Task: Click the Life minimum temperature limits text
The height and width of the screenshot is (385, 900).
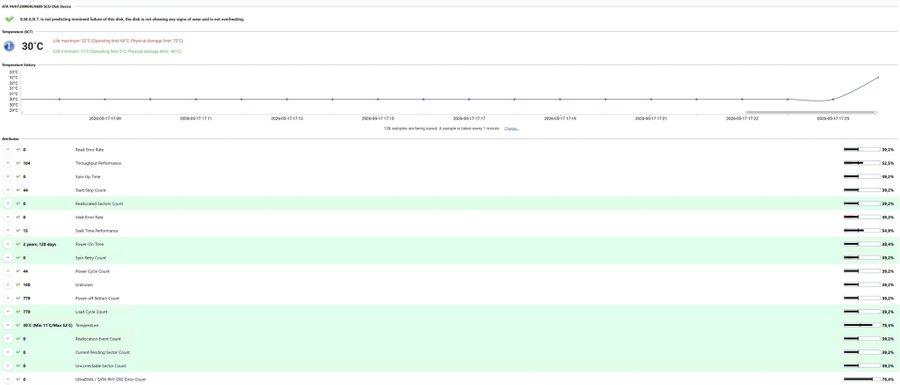Action: click(117, 51)
